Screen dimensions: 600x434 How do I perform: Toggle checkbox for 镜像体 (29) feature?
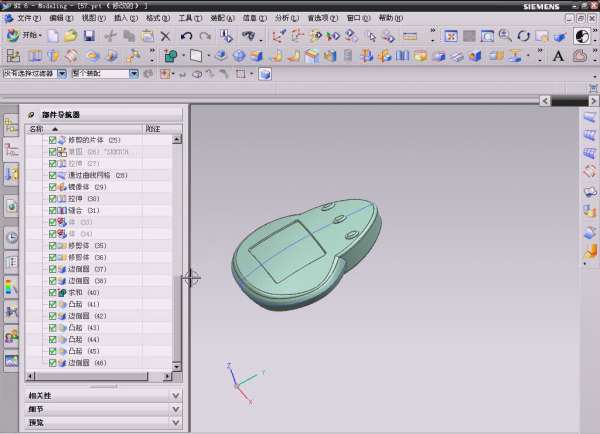pyautogui.click(x=53, y=187)
